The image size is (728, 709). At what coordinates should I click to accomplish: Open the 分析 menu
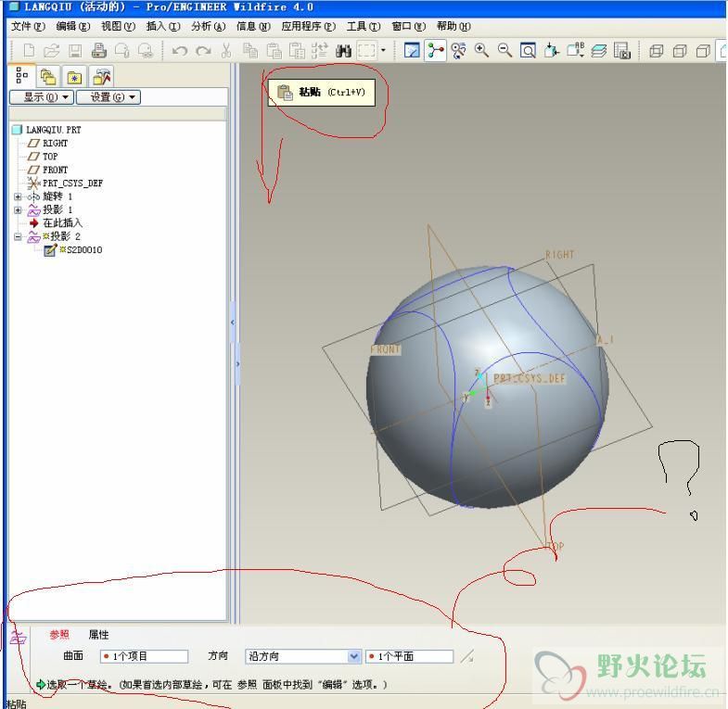tap(208, 26)
